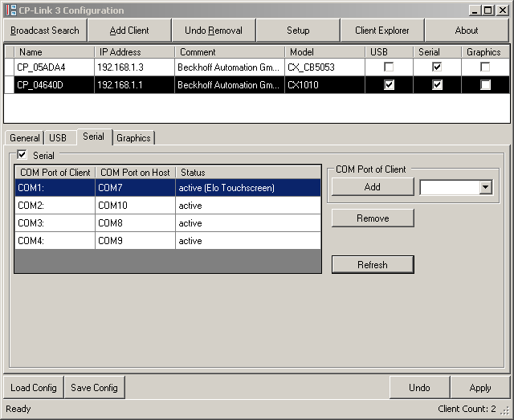
Task: Click the Add Client button
Action: [x=129, y=31]
